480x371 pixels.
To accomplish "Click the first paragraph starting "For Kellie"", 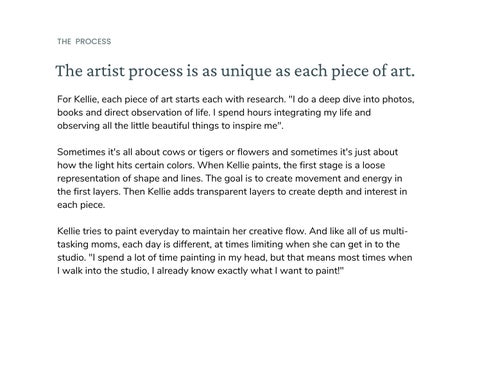I will point(236,113).
